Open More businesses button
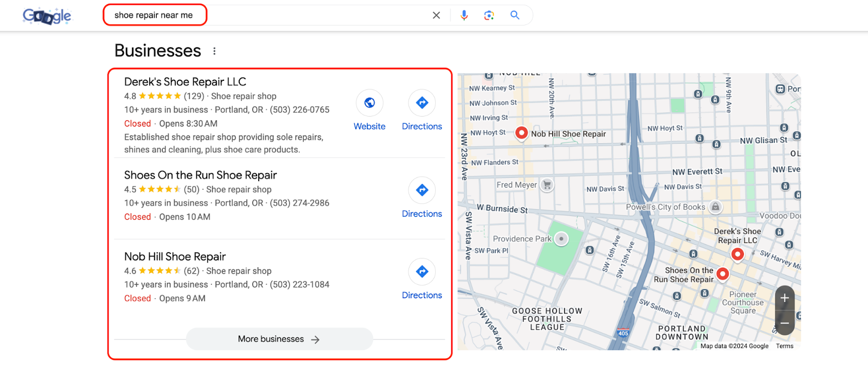 point(279,339)
